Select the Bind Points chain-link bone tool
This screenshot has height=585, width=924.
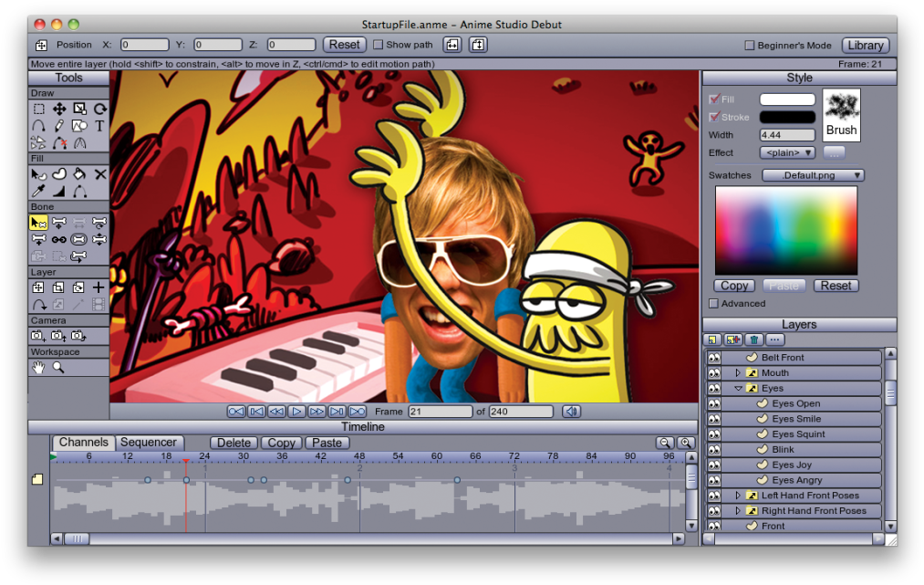click(x=59, y=239)
